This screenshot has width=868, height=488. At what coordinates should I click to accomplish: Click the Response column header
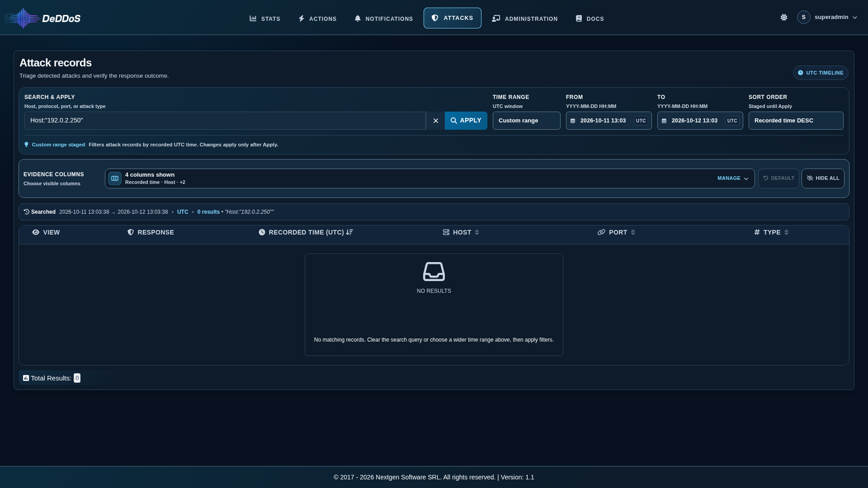pos(151,232)
